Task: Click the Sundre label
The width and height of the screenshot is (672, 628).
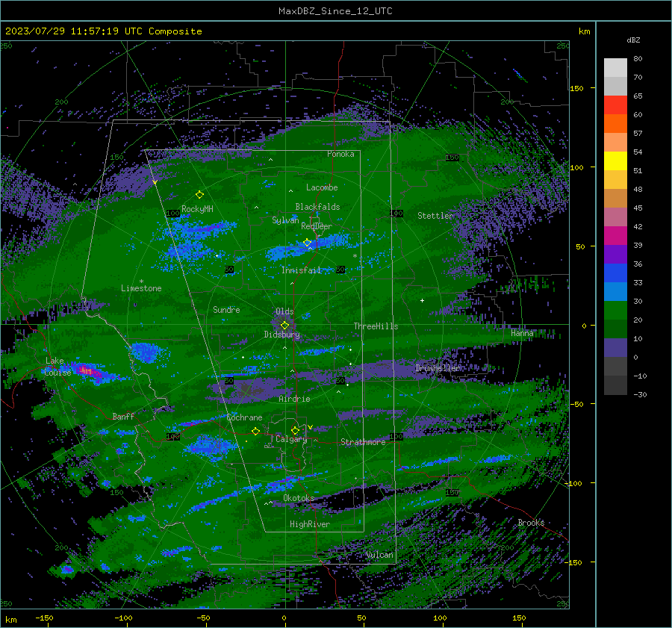Action: pyautogui.click(x=226, y=309)
